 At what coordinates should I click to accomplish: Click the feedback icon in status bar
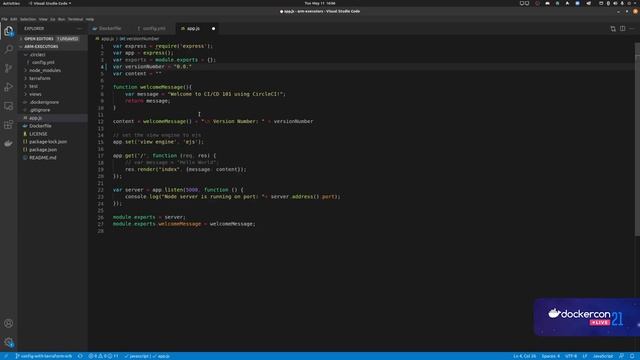pyautogui.click(x=621, y=356)
